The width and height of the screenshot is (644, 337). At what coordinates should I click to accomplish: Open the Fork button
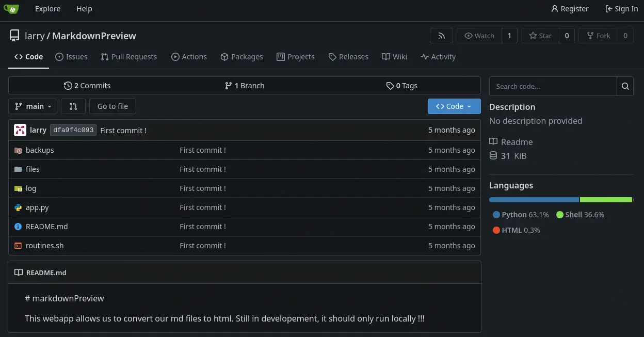click(598, 36)
